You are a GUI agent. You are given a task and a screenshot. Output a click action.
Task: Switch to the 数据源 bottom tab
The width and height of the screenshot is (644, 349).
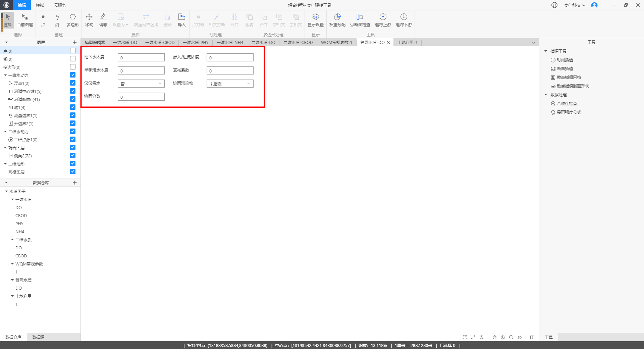pos(38,337)
